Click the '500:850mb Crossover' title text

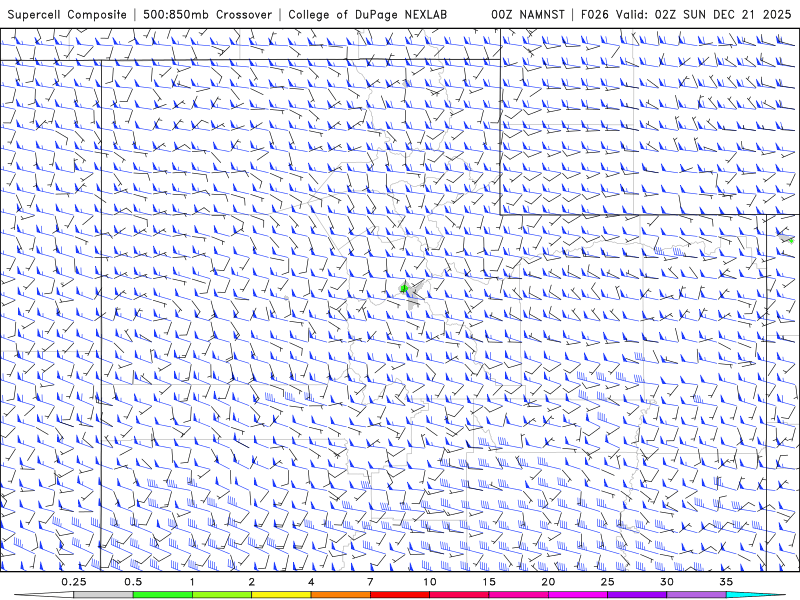(207, 15)
